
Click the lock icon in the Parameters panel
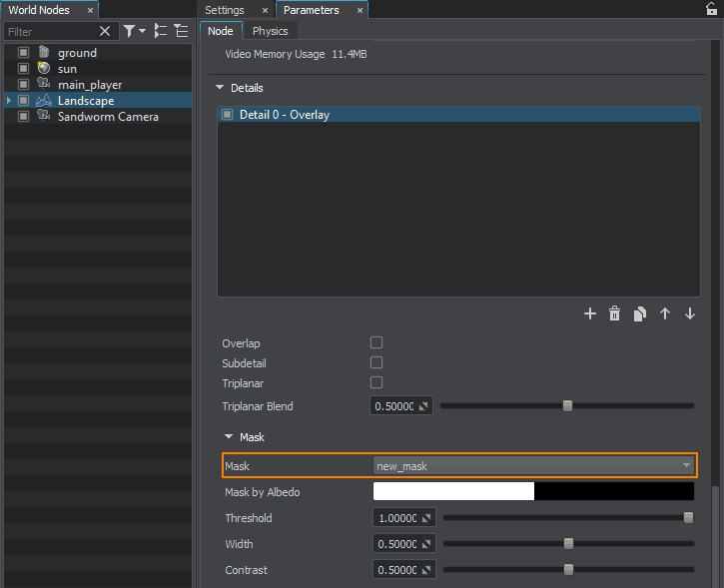click(711, 9)
